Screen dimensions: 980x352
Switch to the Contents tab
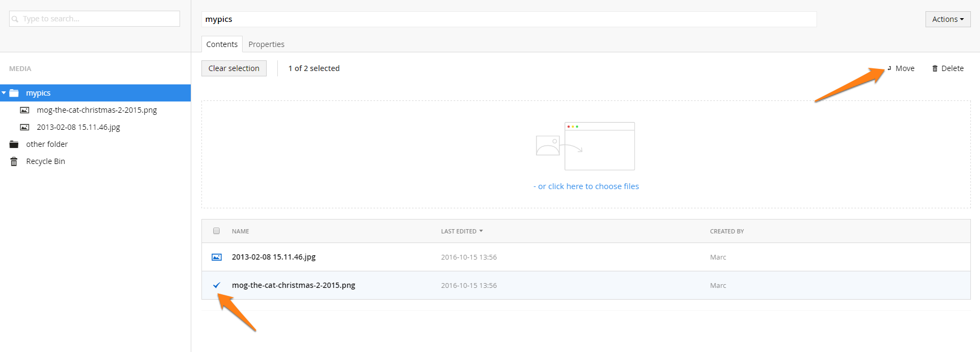[x=222, y=44]
